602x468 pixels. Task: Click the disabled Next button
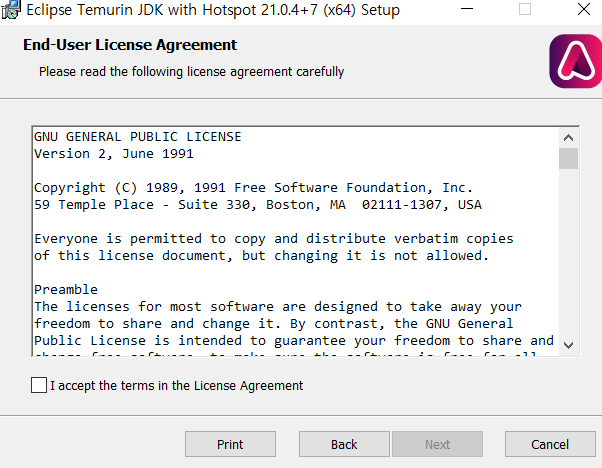pyautogui.click(x=437, y=444)
